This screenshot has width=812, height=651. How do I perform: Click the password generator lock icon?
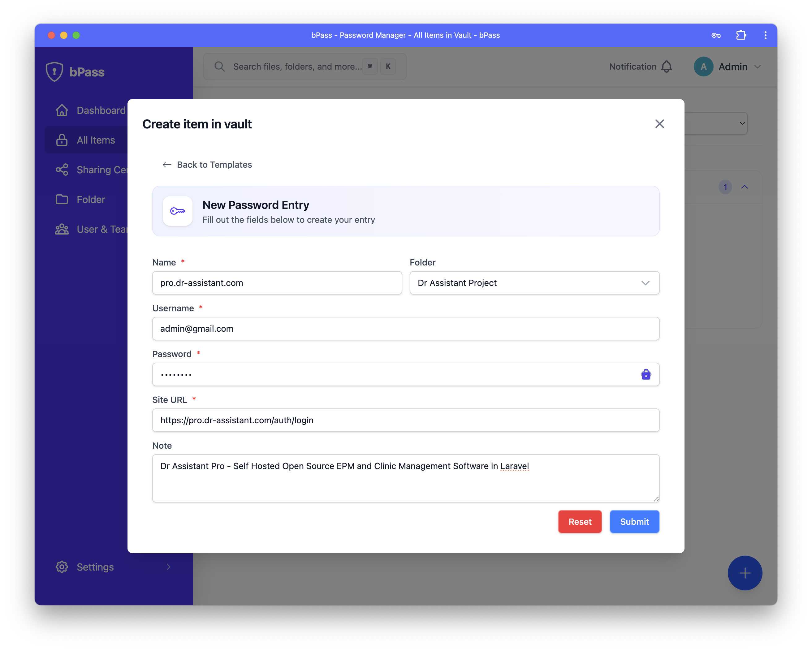click(x=646, y=374)
